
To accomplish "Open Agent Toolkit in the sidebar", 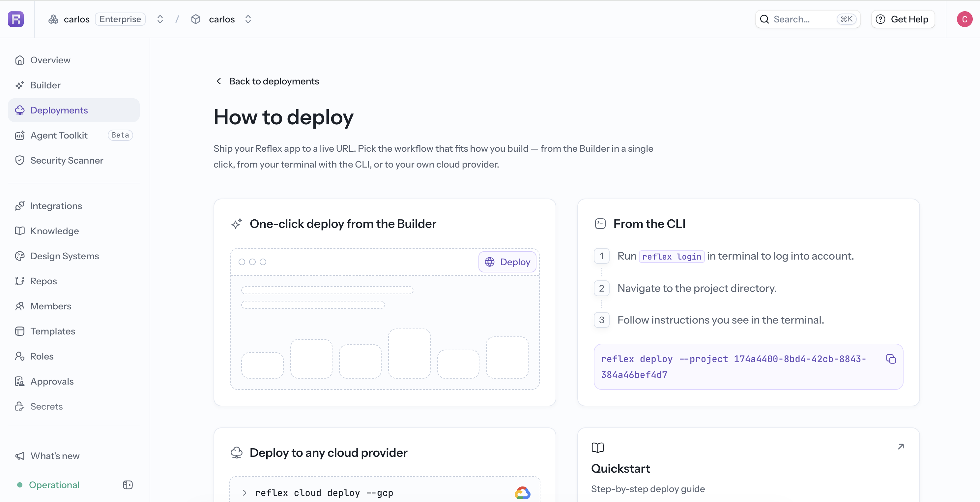I will click(74, 135).
